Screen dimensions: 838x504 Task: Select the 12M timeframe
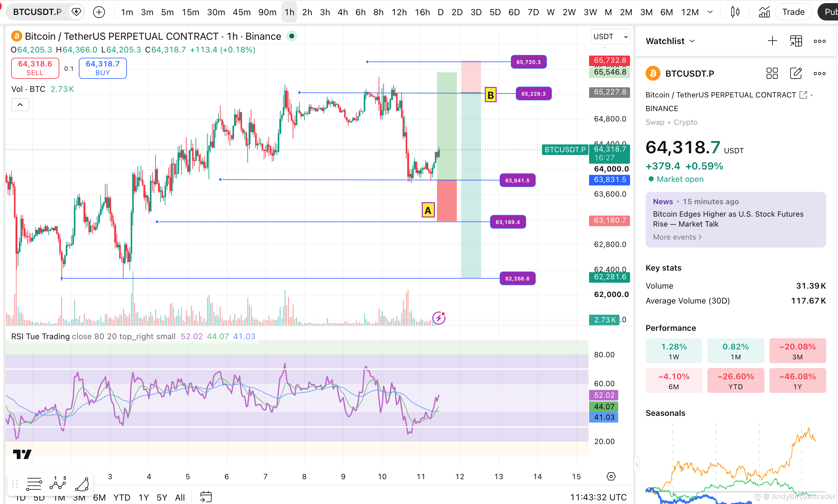coord(690,12)
